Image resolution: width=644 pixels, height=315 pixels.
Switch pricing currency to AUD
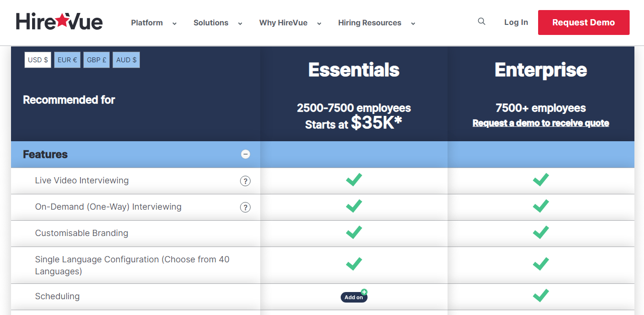click(x=126, y=59)
